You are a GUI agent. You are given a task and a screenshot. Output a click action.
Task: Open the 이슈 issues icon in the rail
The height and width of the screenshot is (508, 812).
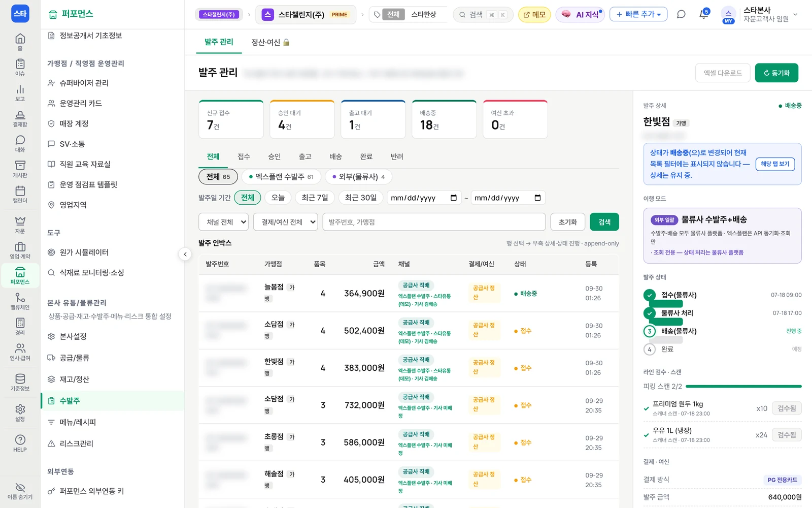(x=20, y=67)
